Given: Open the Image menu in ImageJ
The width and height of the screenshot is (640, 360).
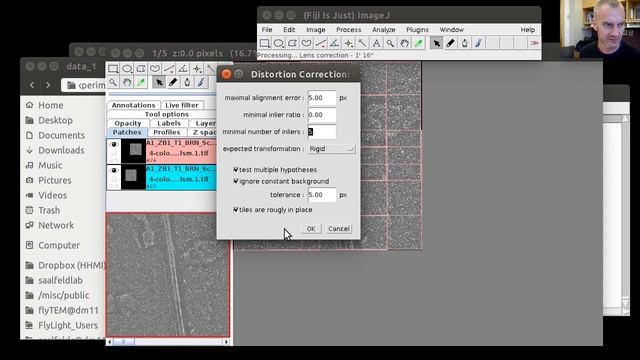Looking at the screenshot, I should pos(316,30).
